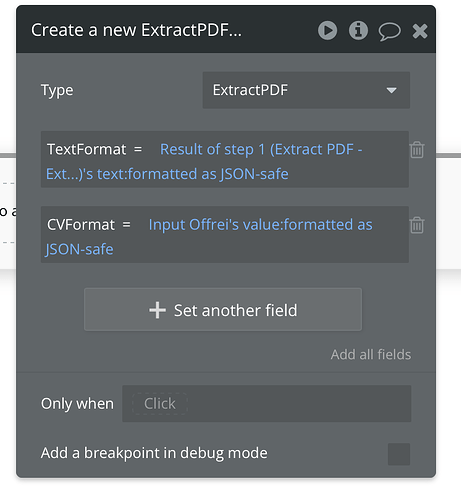
Task: Open the info icon in the header
Action: [358, 30]
